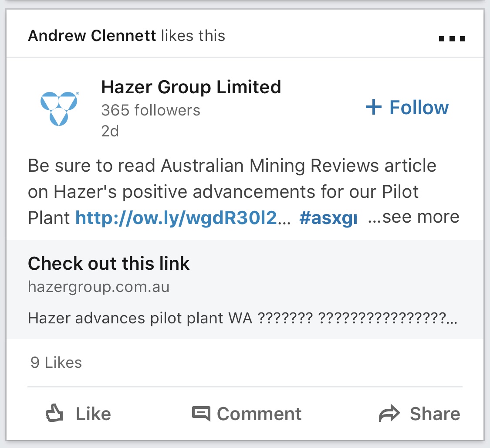Click the plus icon beside Follow
The height and width of the screenshot is (448, 490).
(x=373, y=107)
